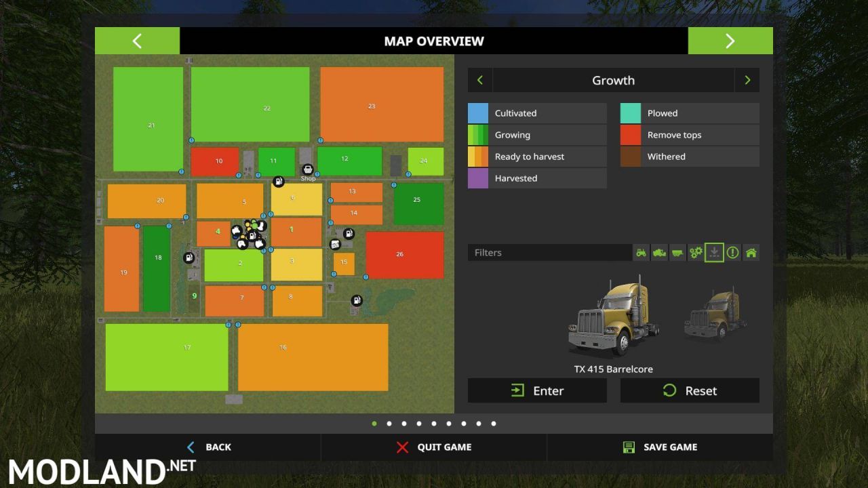Click SAVE GAME button
The width and height of the screenshot is (868, 488).
tap(660, 447)
